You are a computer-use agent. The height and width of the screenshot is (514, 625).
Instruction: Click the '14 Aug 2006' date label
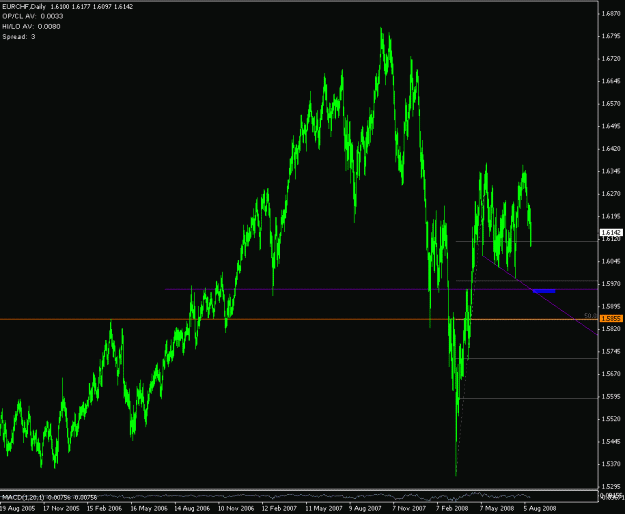point(192,508)
